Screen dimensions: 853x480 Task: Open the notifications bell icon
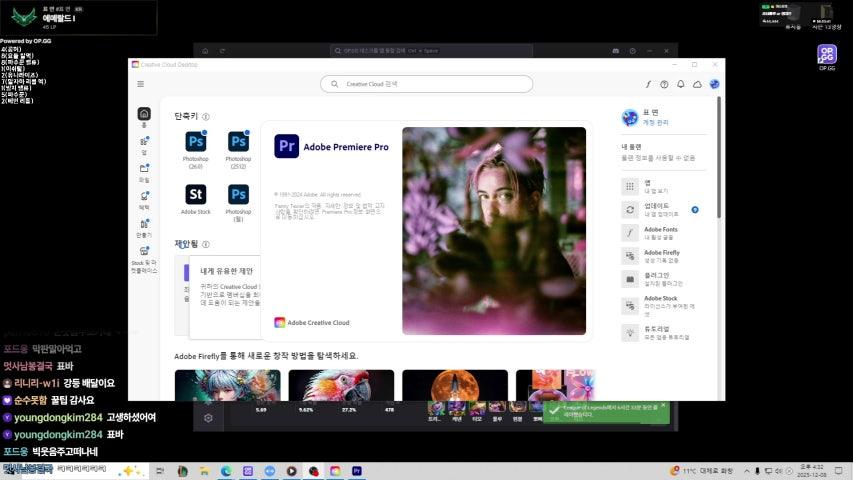[681, 84]
